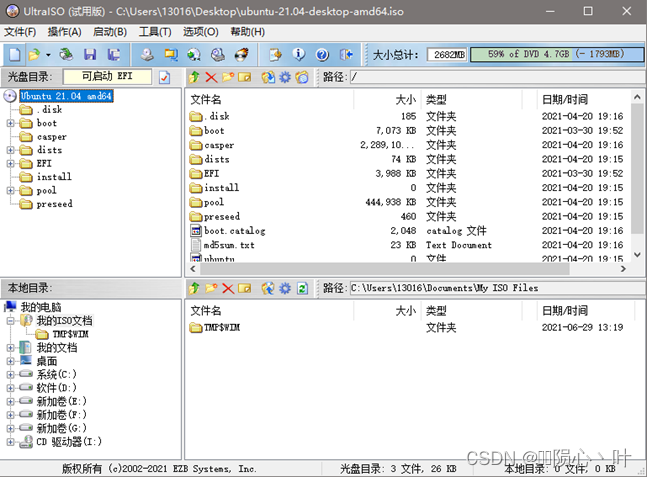The height and width of the screenshot is (477, 647).
Task: Open the 工具(T) menu
Action: click(x=155, y=32)
